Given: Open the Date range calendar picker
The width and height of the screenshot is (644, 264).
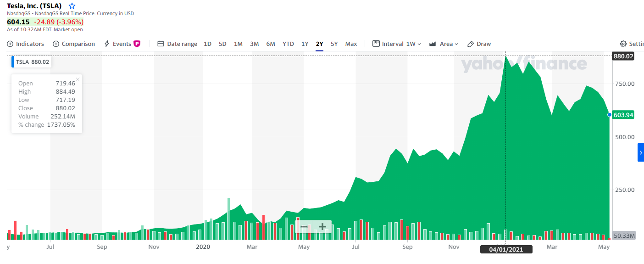Looking at the screenshot, I should point(177,44).
